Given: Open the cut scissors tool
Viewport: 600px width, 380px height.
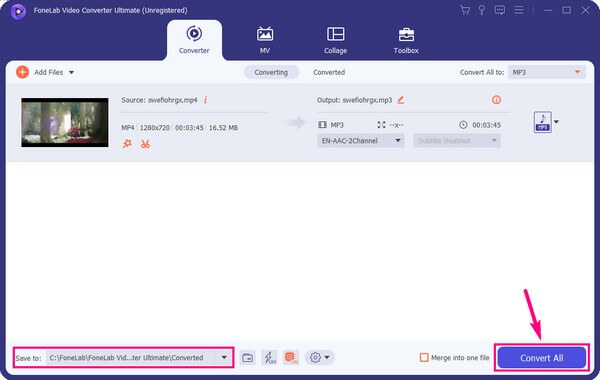Looking at the screenshot, I should (145, 144).
